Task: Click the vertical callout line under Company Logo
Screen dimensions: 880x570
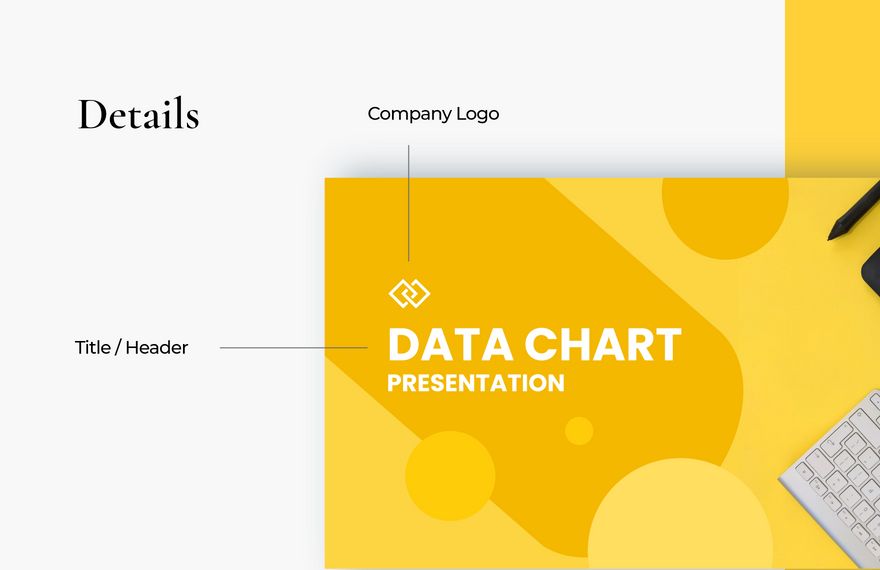Action: (408, 200)
